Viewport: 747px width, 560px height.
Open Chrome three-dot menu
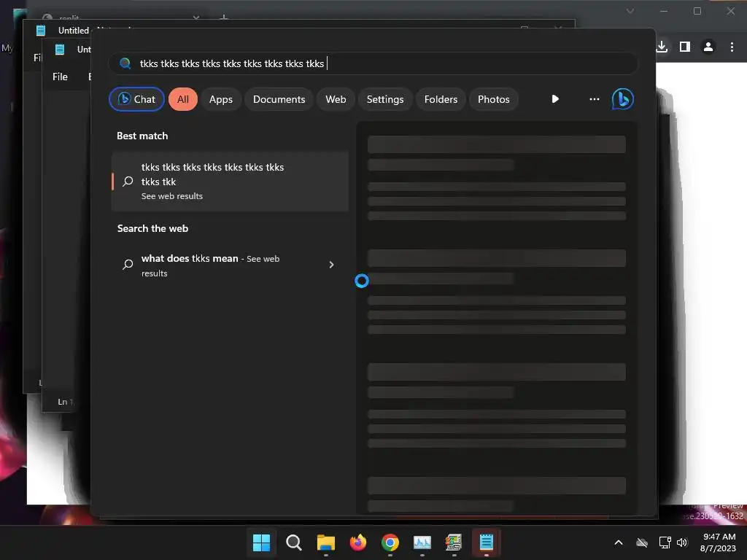(x=732, y=47)
